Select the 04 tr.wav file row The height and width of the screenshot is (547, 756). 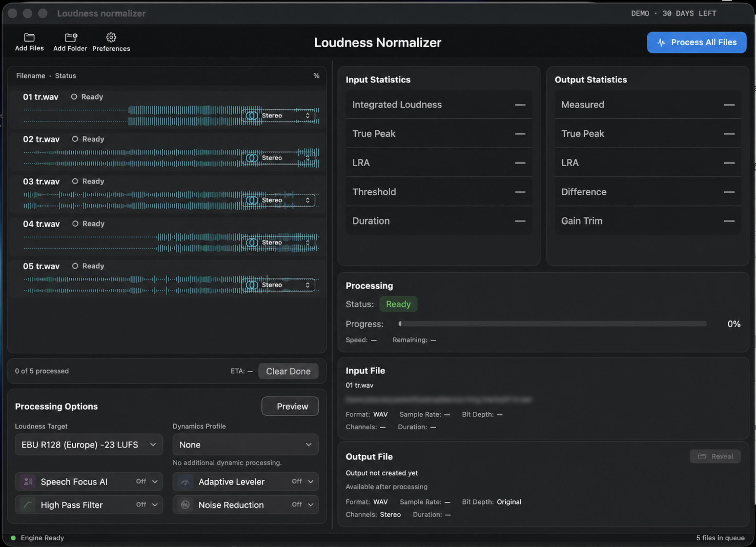coord(167,237)
